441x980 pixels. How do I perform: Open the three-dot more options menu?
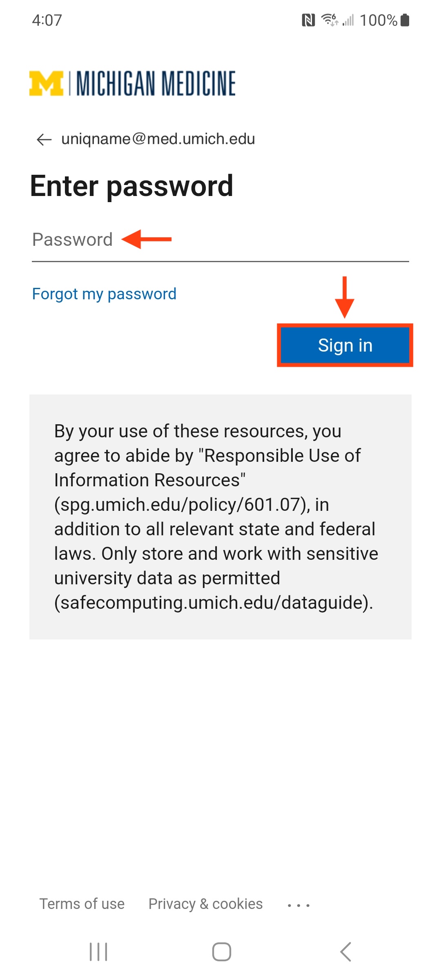pyautogui.click(x=298, y=905)
